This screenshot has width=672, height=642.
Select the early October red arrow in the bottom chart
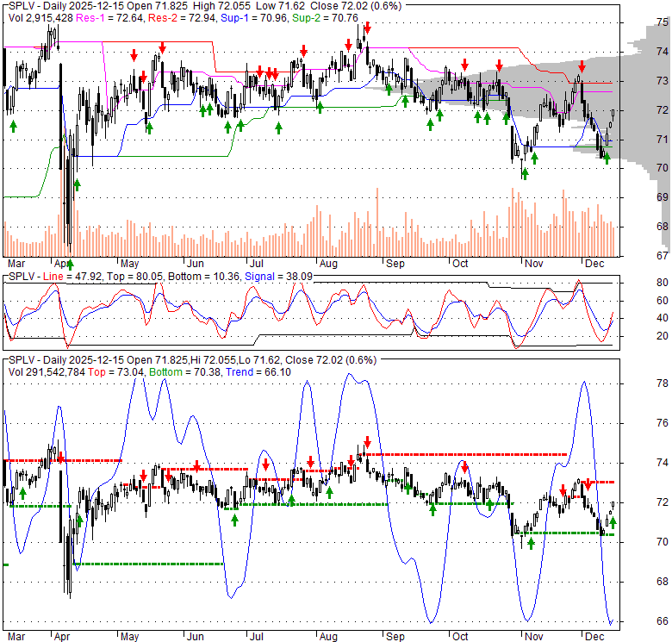tap(465, 468)
